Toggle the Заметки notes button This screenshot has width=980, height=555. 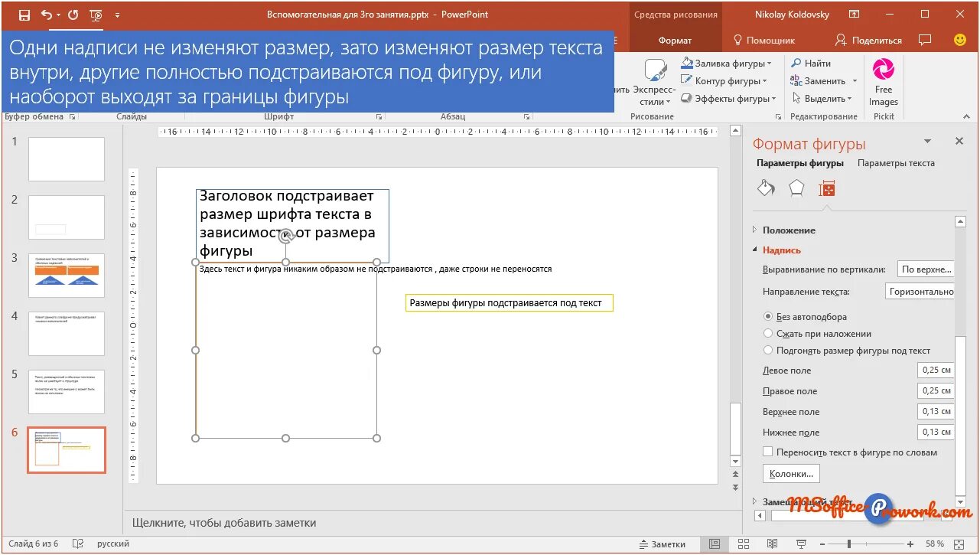[662, 544]
